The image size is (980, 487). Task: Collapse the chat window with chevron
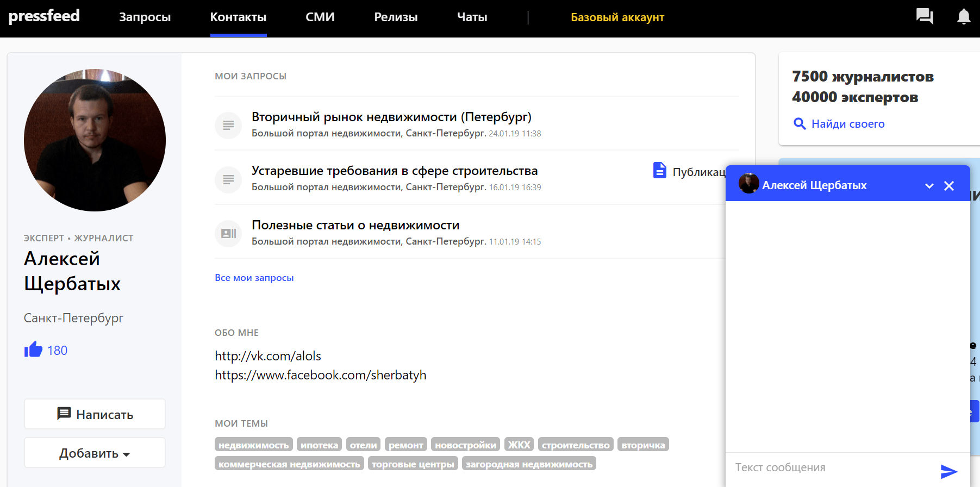929,186
